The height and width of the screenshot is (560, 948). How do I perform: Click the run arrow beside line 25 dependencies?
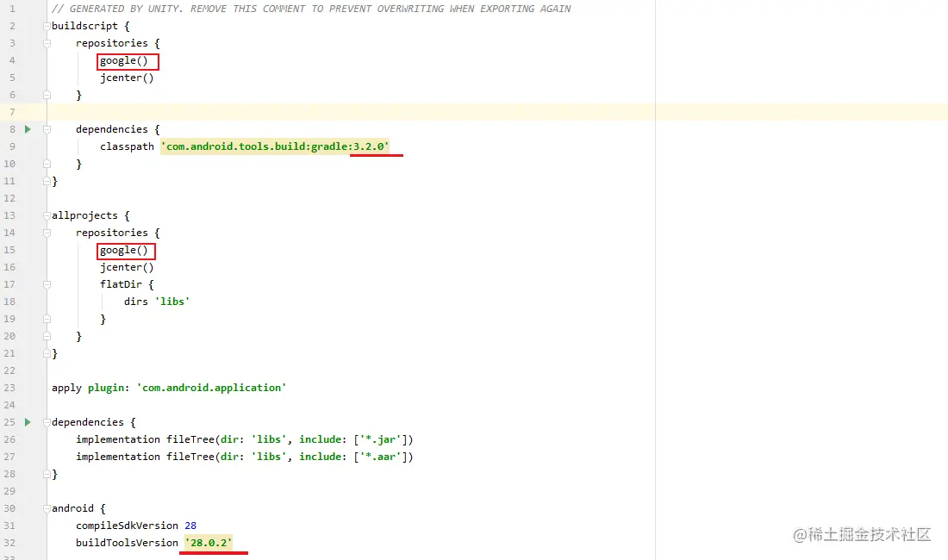tap(28, 422)
